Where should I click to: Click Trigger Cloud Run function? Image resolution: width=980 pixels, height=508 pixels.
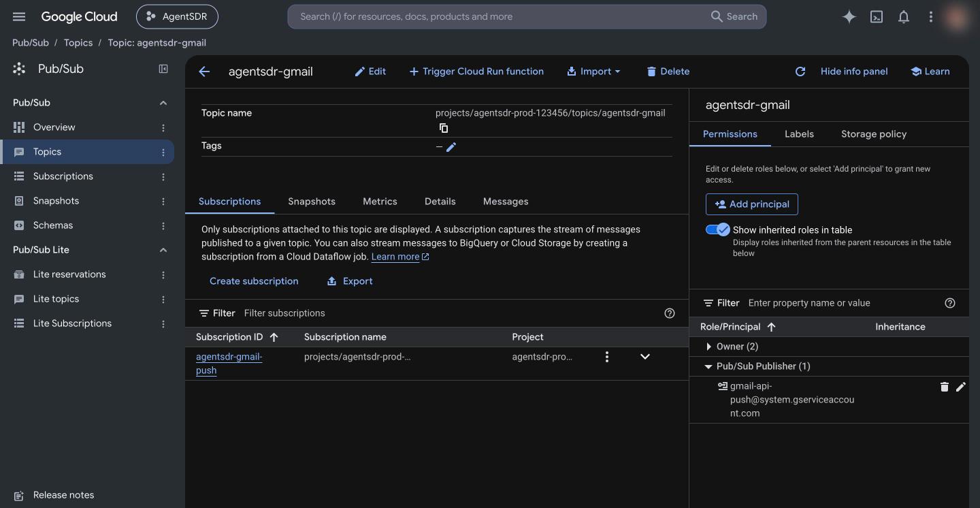click(476, 72)
